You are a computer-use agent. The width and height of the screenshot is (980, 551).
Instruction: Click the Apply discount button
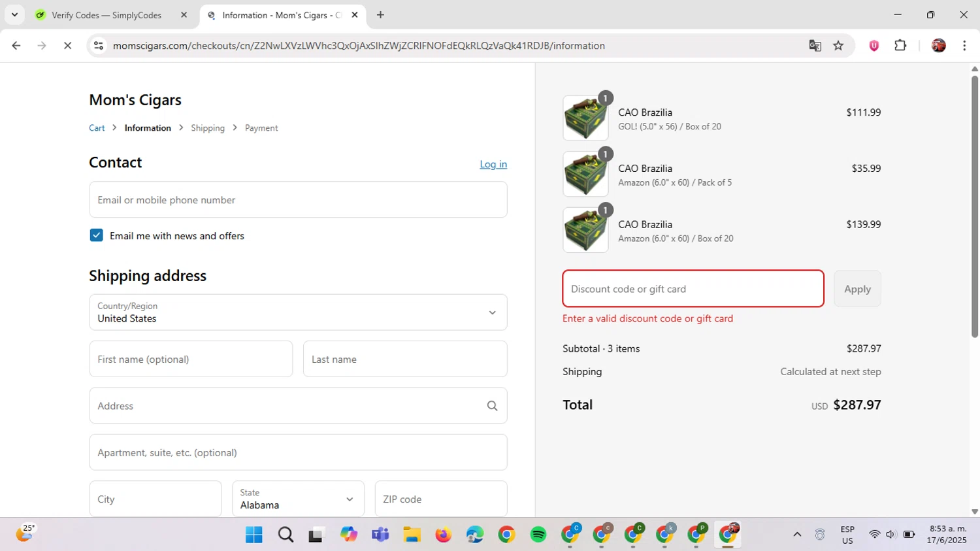(x=857, y=288)
